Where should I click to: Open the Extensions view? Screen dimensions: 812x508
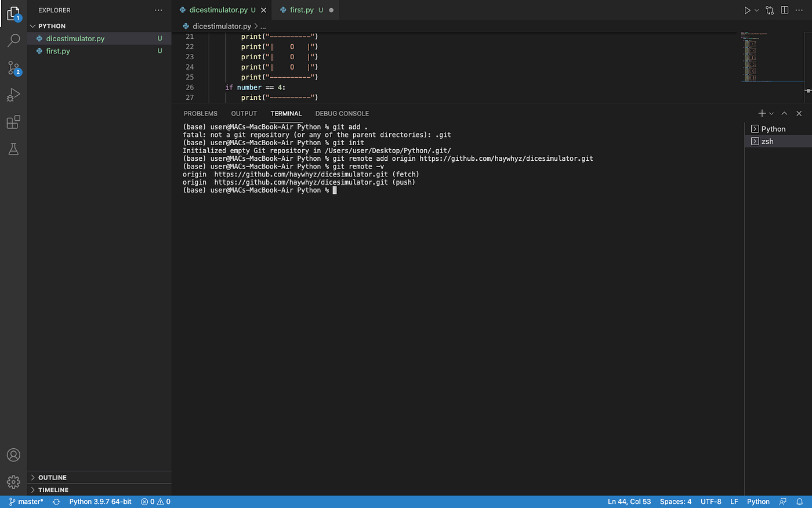point(13,122)
